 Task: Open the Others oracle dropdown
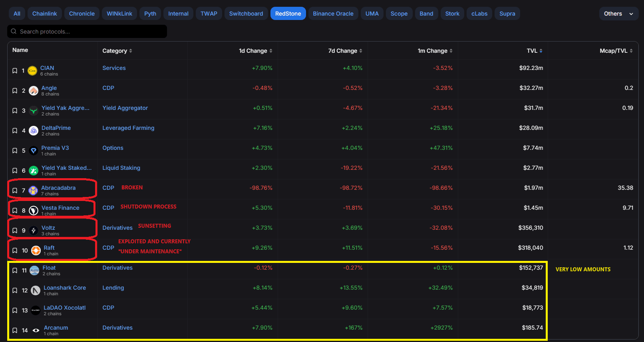[618, 14]
